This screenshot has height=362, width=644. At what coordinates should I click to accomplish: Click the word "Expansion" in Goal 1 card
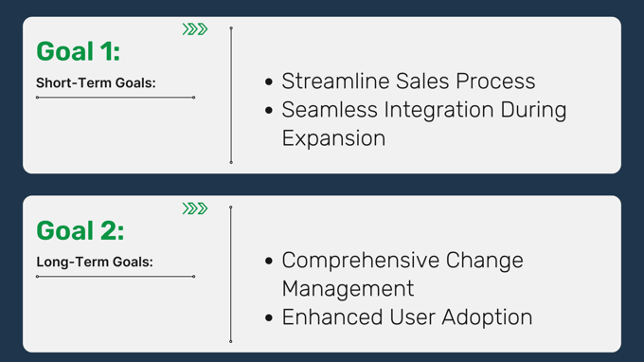[x=333, y=138]
